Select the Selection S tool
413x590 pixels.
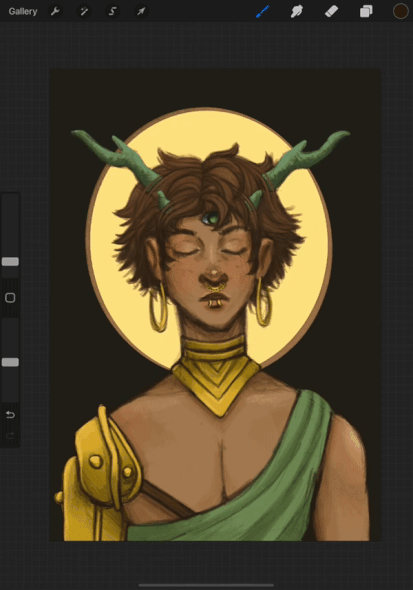(x=112, y=11)
